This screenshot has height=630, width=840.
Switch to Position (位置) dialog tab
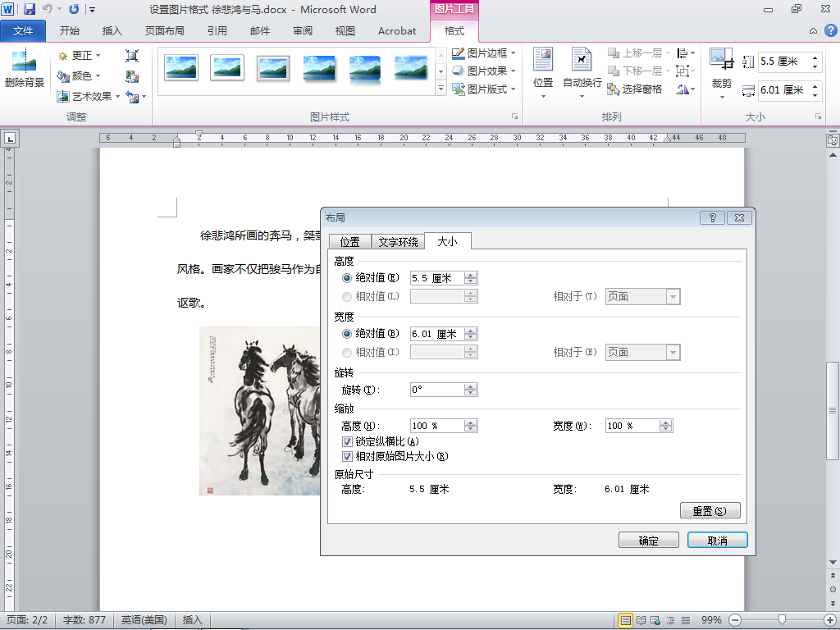349,242
